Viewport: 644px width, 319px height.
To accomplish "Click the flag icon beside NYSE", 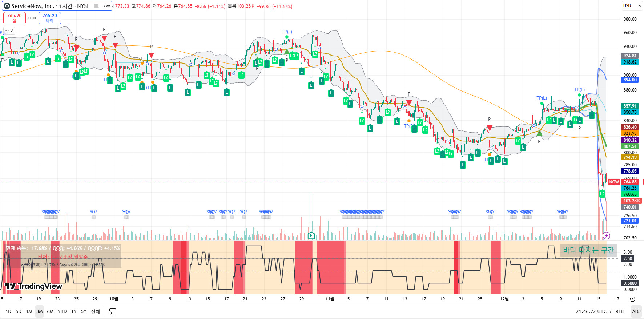I will (97, 6).
